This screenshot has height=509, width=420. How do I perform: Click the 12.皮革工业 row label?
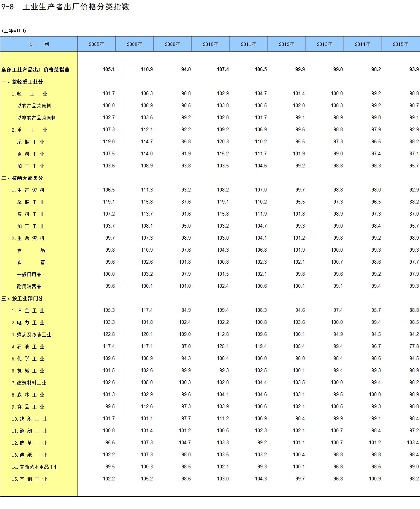[x=29, y=443]
